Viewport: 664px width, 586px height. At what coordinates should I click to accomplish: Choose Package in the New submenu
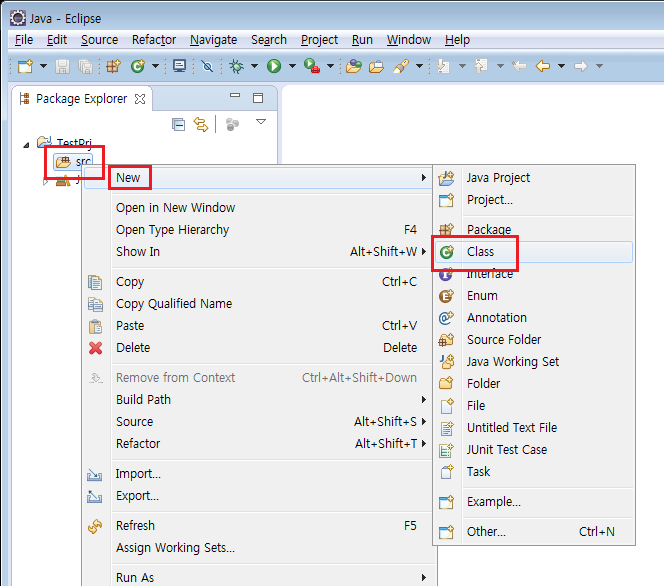pyautogui.click(x=534, y=229)
